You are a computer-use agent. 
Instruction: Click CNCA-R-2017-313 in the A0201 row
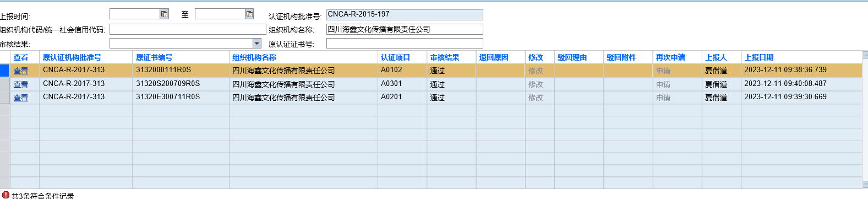(x=74, y=97)
